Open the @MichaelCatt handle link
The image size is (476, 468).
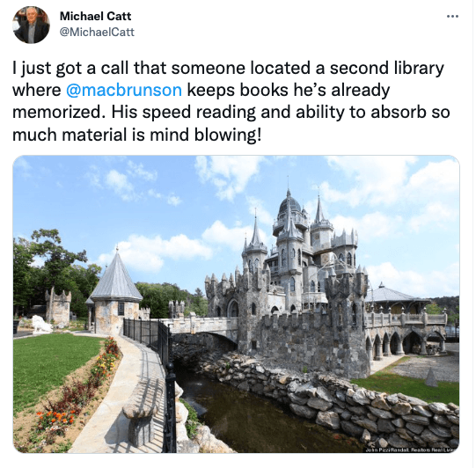point(97,32)
